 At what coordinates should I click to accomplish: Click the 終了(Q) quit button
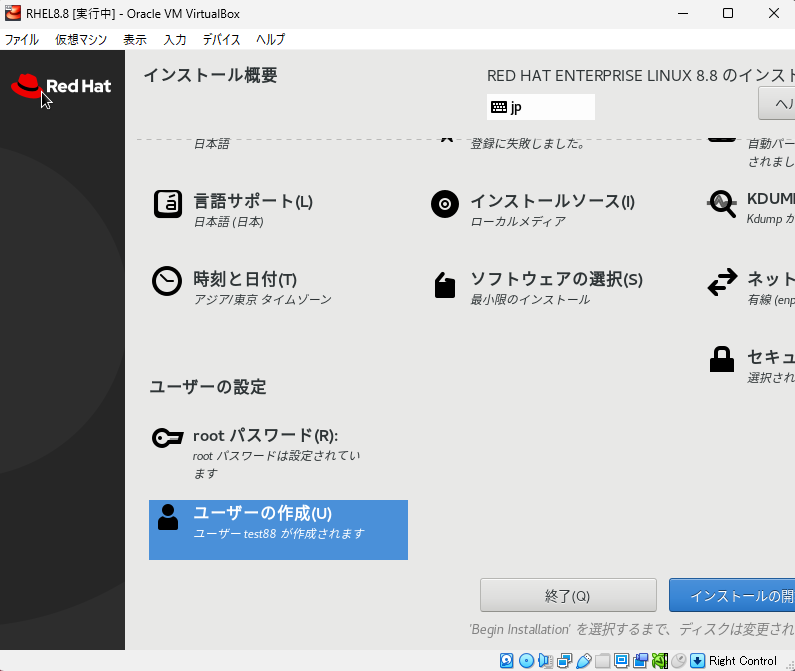click(568, 595)
